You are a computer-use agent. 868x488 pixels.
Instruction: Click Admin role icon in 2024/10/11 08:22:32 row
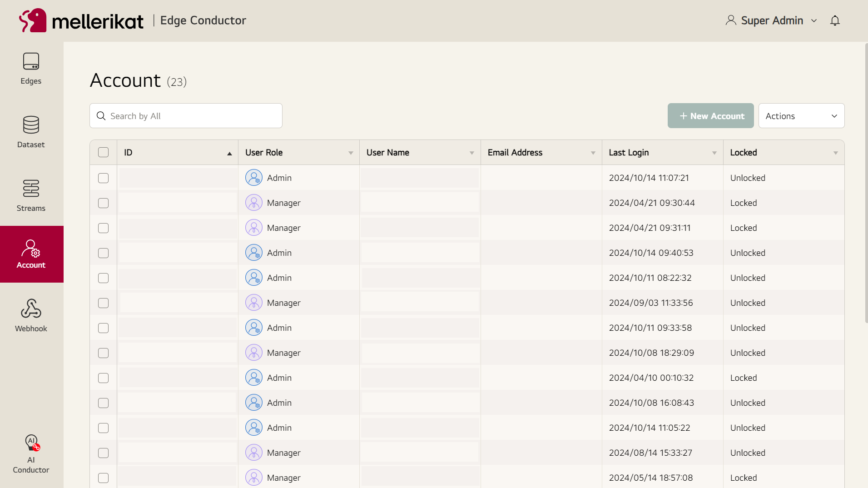pos(254,278)
